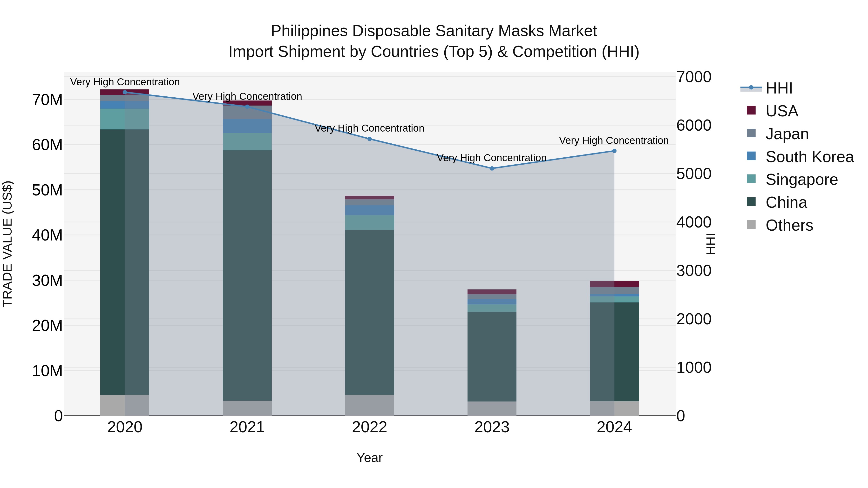868x488 pixels.
Task: Click 'Very High Concentration' label above 2024
Action: (614, 140)
